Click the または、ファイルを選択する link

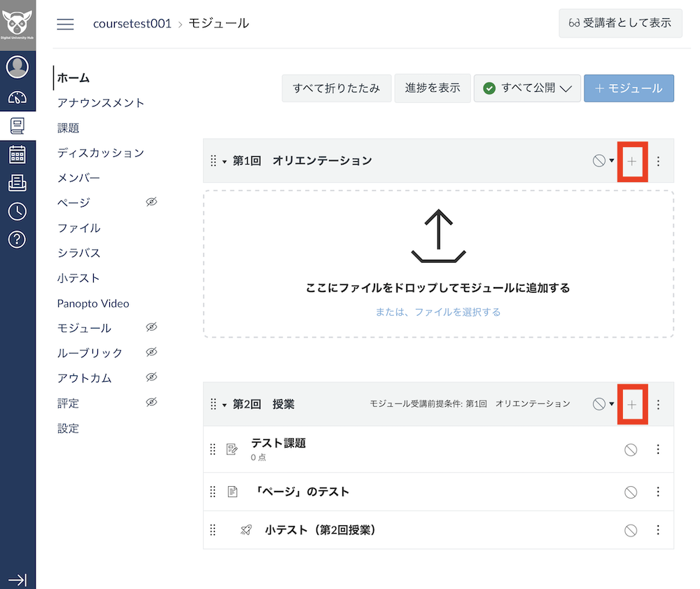coord(437,312)
